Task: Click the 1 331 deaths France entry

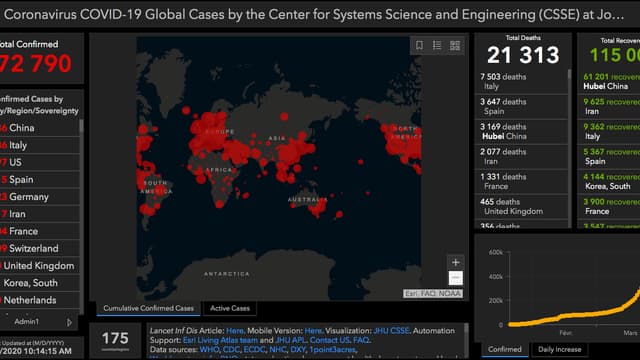Action: [521, 181]
